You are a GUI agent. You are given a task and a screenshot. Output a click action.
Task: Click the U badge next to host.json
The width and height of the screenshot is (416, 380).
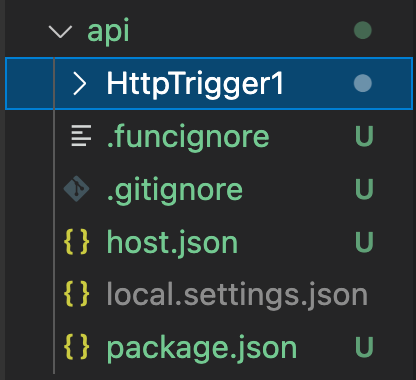[x=364, y=242]
